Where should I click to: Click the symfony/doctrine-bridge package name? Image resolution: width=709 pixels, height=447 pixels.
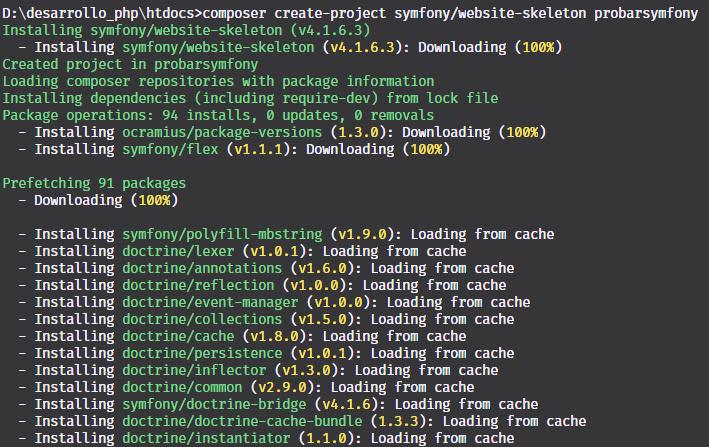point(214,404)
